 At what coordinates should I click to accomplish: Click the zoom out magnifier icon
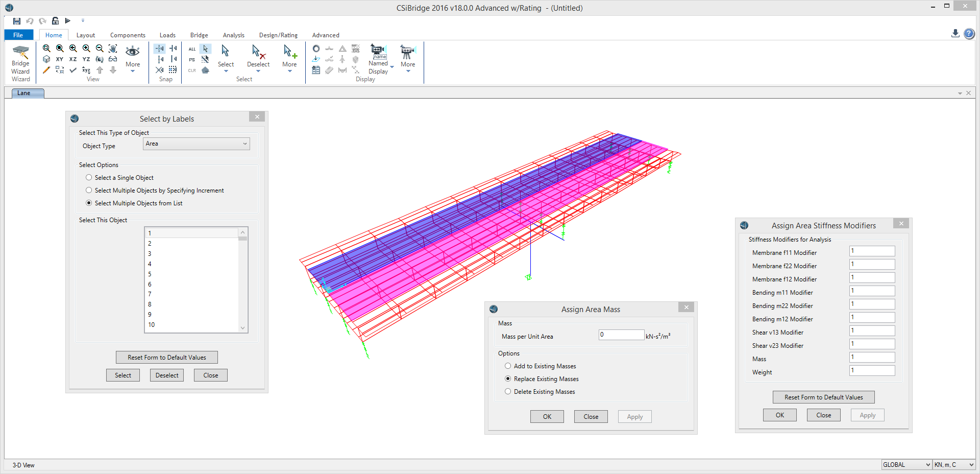100,49
